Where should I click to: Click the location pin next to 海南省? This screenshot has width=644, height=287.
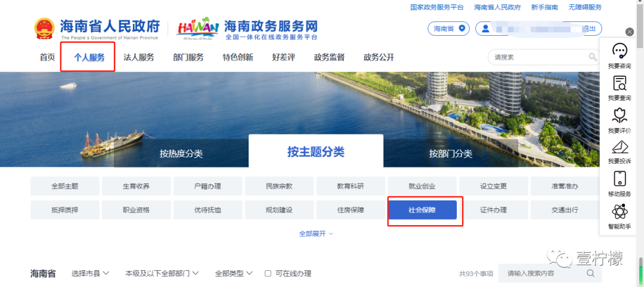462,29
